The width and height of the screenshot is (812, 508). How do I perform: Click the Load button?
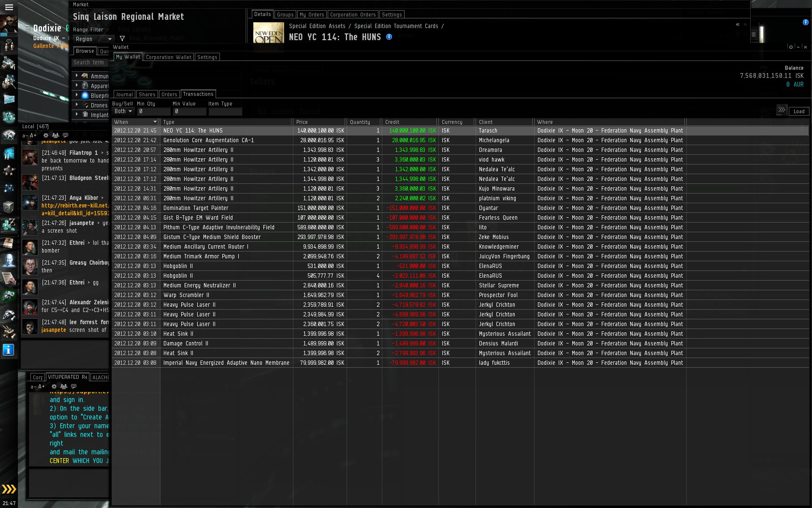[x=799, y=111]
